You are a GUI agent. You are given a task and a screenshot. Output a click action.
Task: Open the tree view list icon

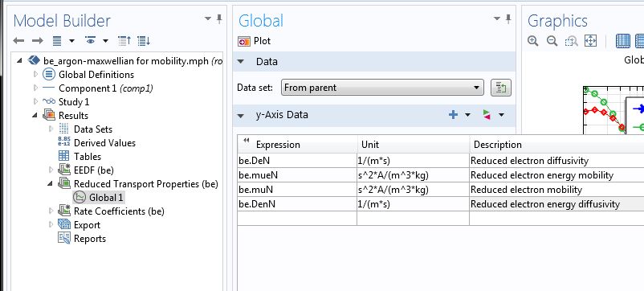[x=57, y=41]
